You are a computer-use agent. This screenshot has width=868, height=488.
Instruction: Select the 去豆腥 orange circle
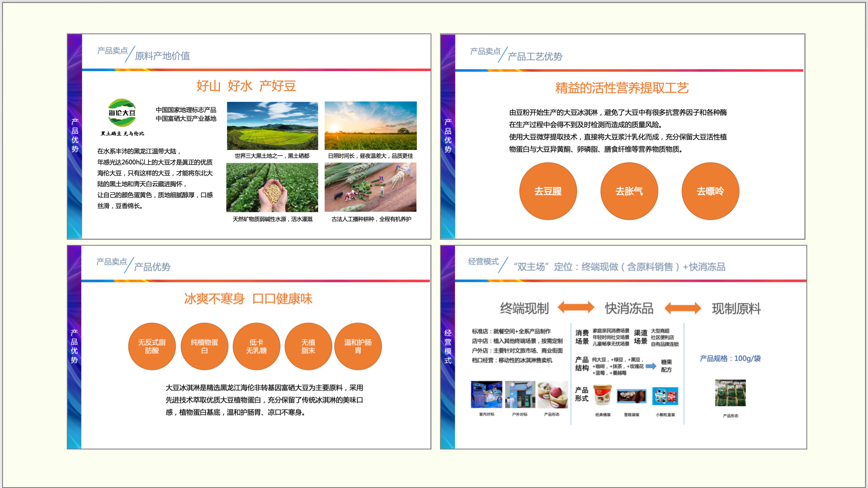(x=548, y=191)
